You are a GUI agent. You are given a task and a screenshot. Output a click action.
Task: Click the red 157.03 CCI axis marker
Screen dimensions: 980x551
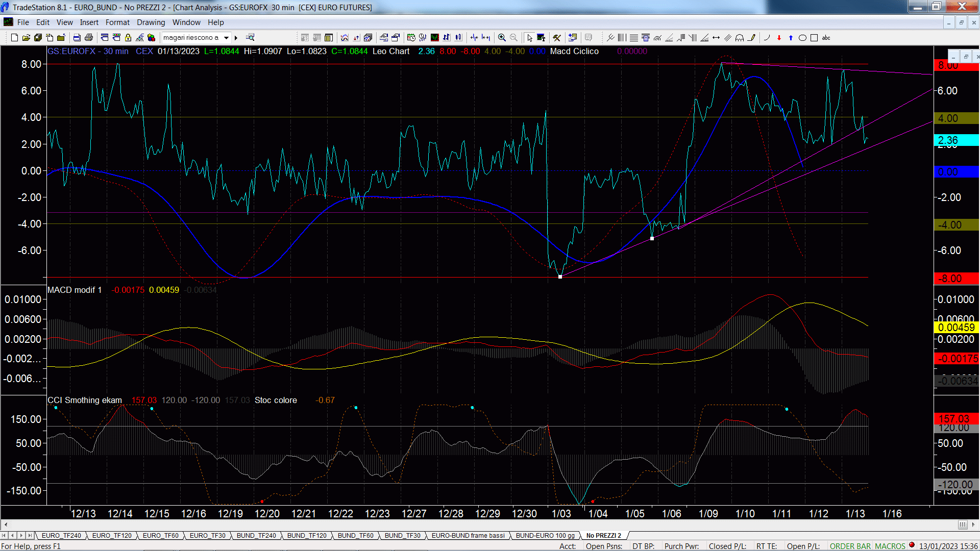coord(956,419)
